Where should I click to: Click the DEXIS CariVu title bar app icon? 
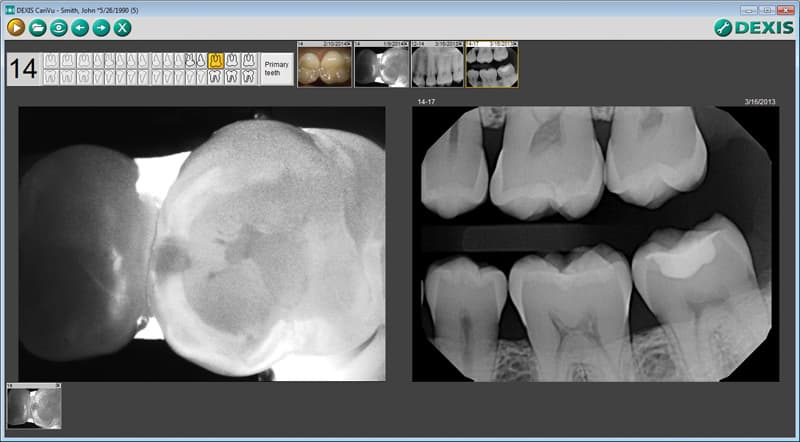pos(8,7)
